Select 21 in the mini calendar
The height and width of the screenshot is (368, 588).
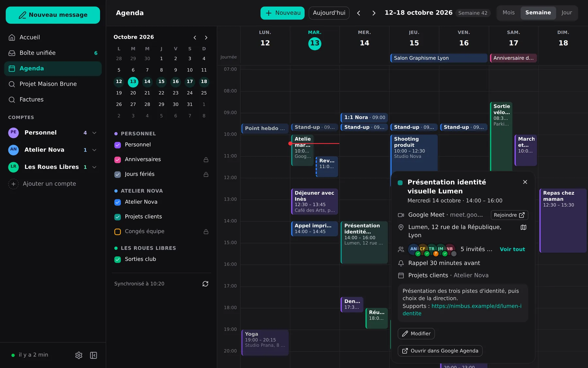click(147, 93)
